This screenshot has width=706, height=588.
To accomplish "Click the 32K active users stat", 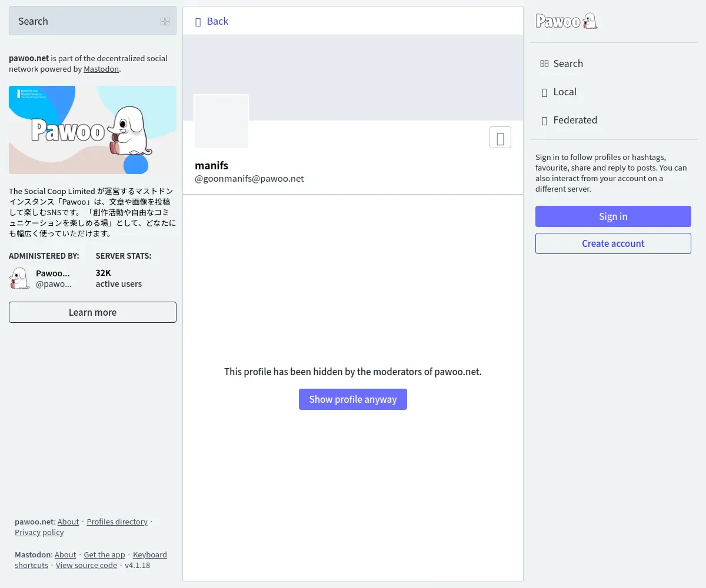I will [x=119, y=278].
